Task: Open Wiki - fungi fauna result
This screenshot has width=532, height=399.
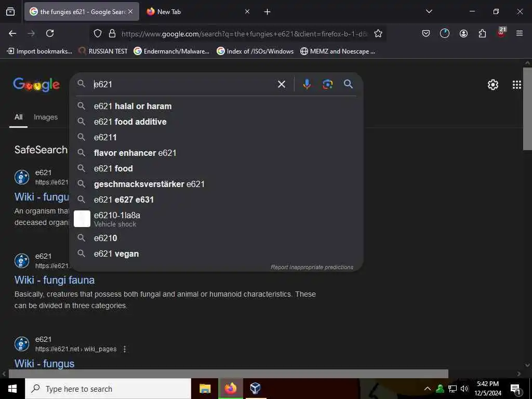Action: [54, 280]
